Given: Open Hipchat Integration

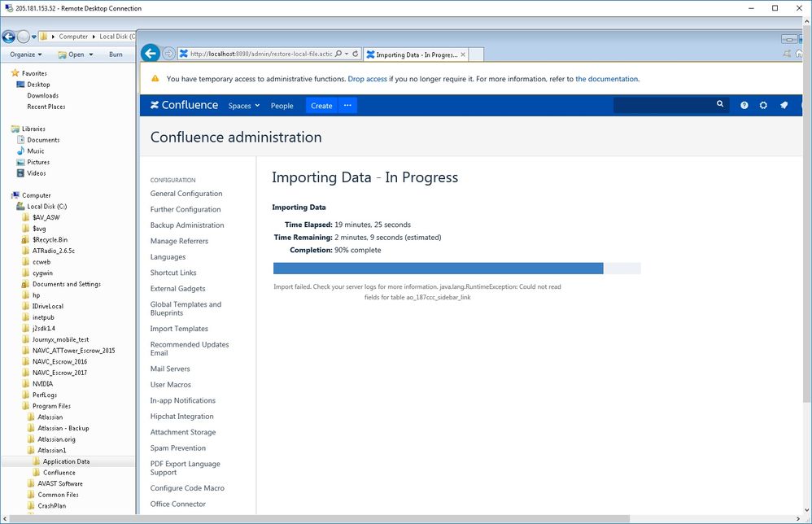Looking at the screenshot, I should tap(181, 417).
